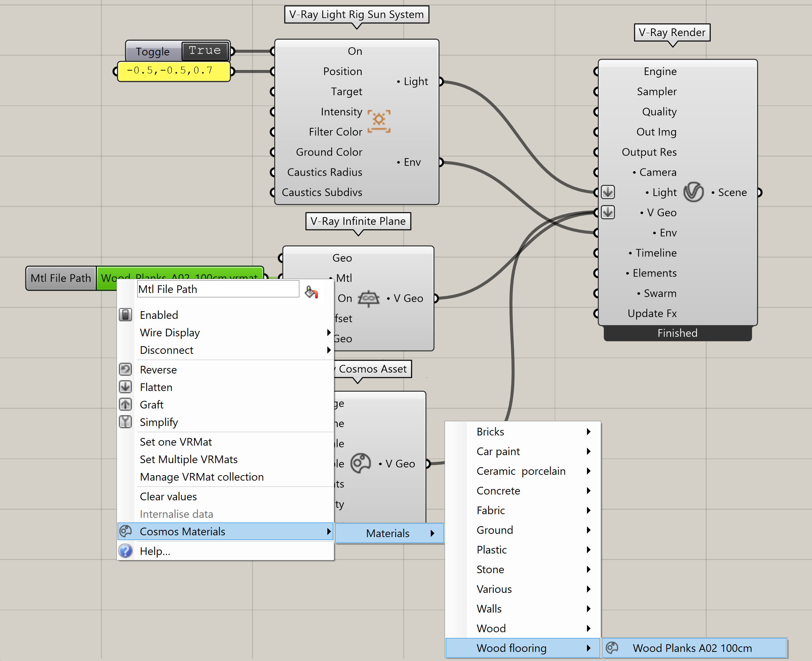Click the sun icon on Sun System node
The height and width of the screenshot is (661, 812).
coord(379,121)
